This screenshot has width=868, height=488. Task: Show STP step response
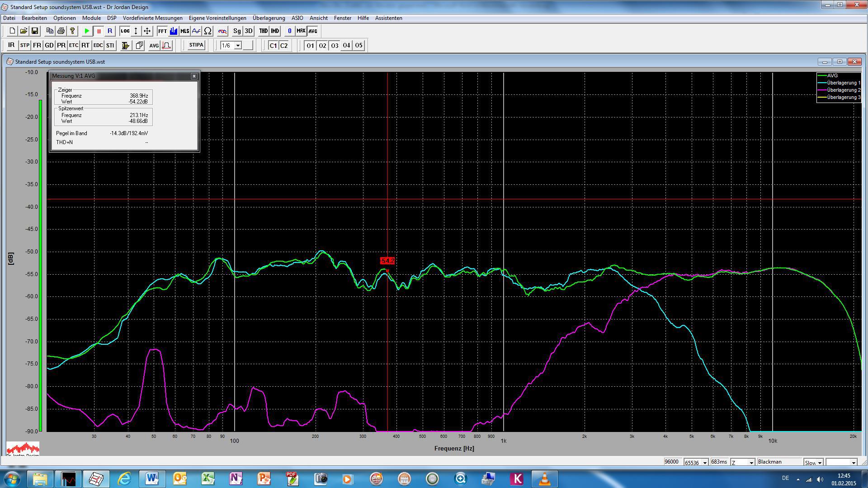coord(24,45)
